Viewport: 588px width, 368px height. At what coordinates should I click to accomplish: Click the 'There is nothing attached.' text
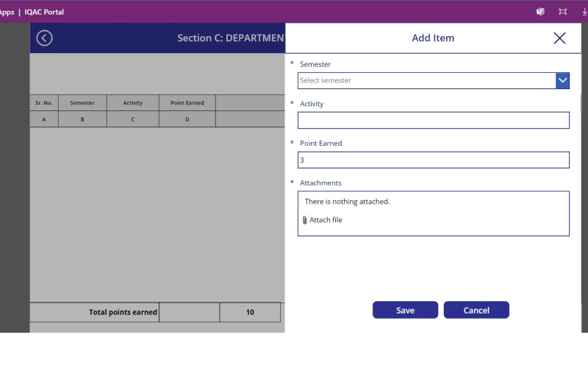pyautogui.click(x=347, y=202)
